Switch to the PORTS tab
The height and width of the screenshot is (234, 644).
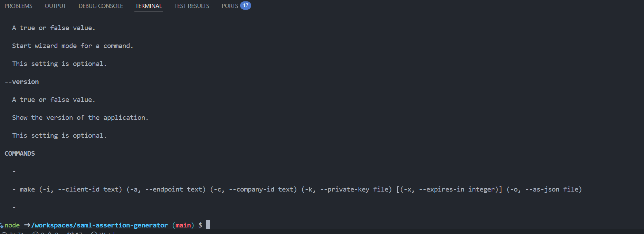click(x=230, y=6)
